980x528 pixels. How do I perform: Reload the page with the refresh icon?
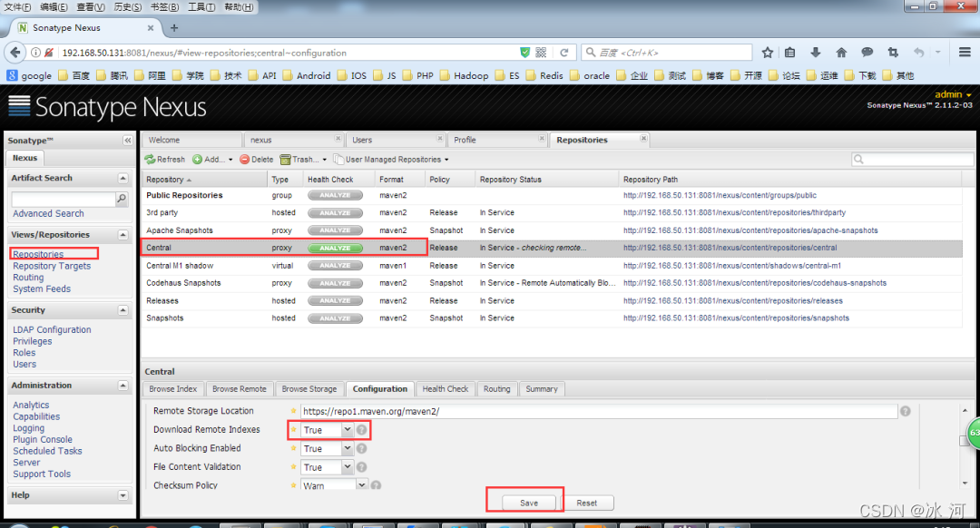(x=564, y=53)
